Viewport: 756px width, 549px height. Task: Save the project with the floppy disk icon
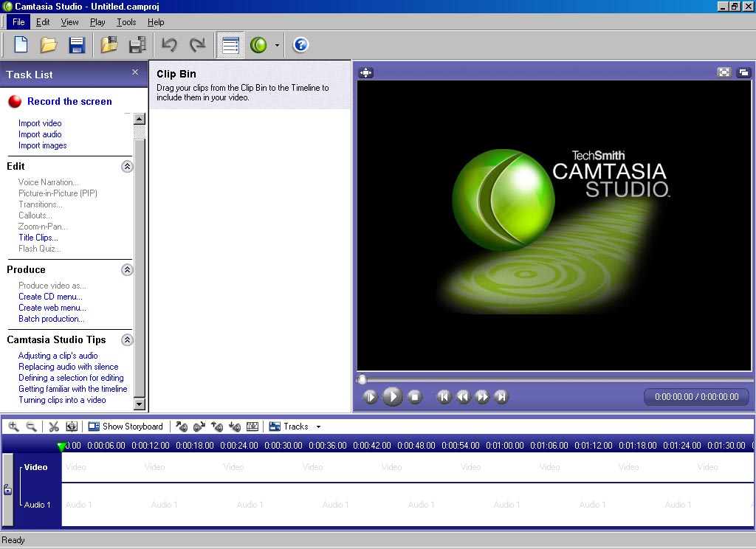point(77,45)
